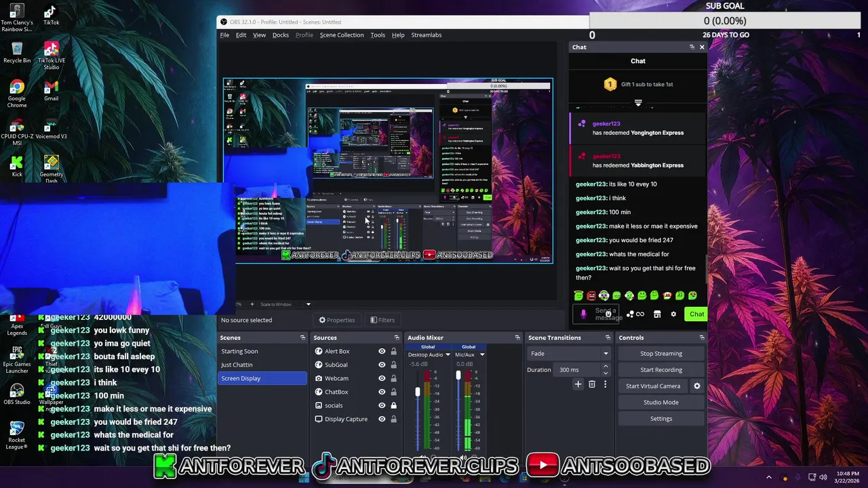The image size is (868, 488).
Task: Open chat settings gear icon
Action: pyautogui.click(x=673, y=314)
